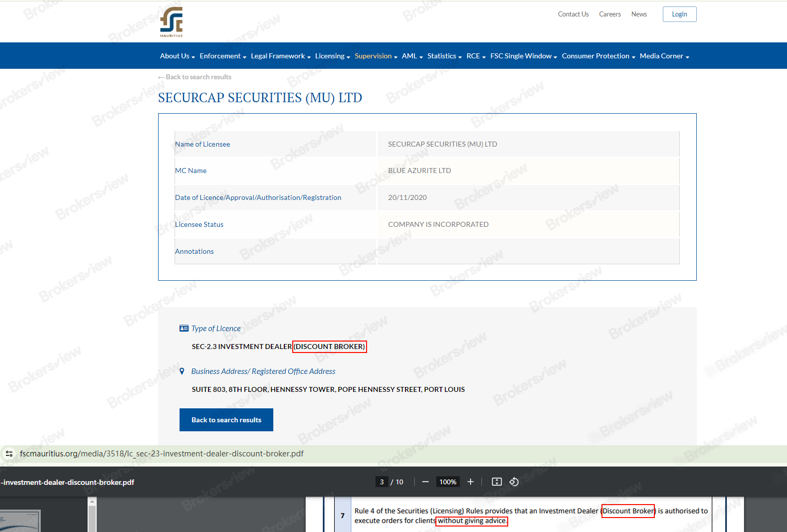Image resolution: width=787 pixels, height=532 pixels.
Task: Expand the Licensing menu
Action: 333,56
